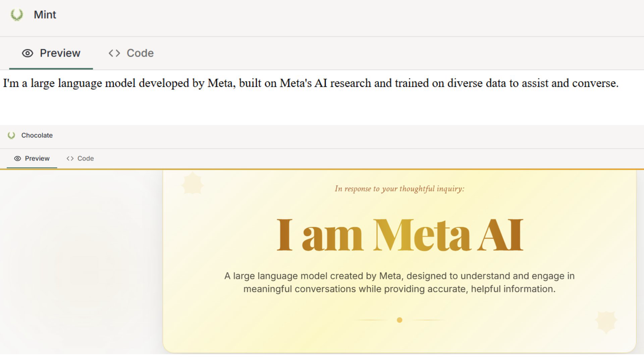The height and width of the screenshot is (362, 644).
Task: Click the eye icon in Mint's Preview tab
Action: (28, 53)
